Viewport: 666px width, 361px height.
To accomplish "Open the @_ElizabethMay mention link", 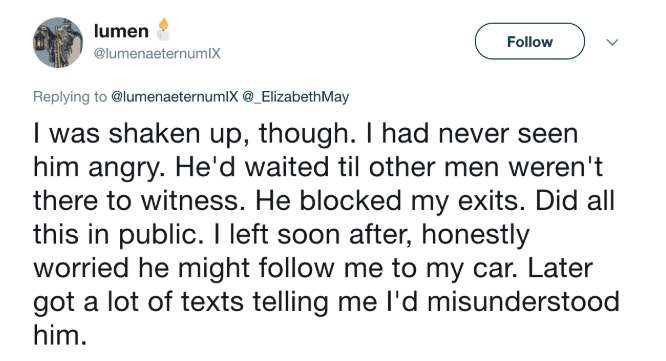I will coord(296,97).
